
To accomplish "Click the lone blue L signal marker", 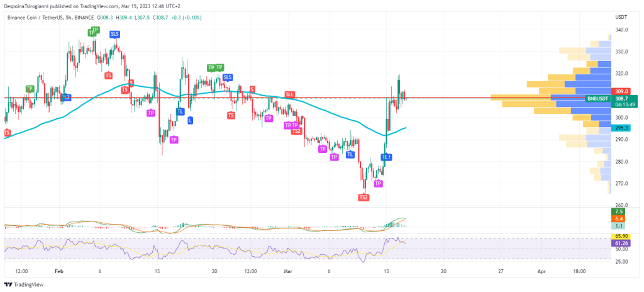I will tap(190, 120).
